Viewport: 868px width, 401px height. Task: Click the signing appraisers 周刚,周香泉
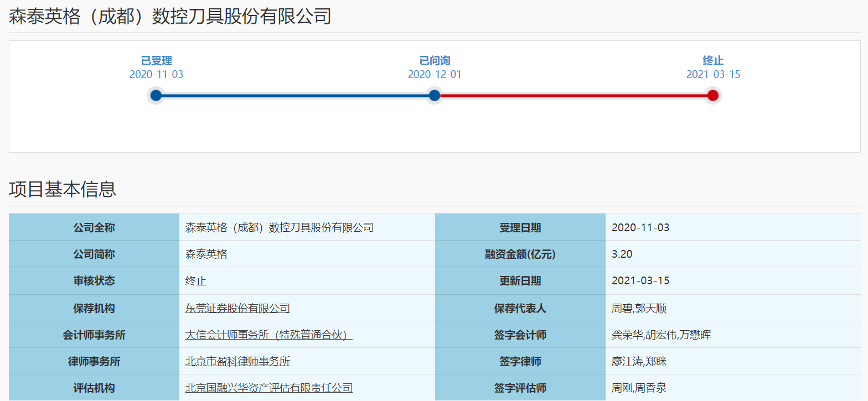coord(639,388)
